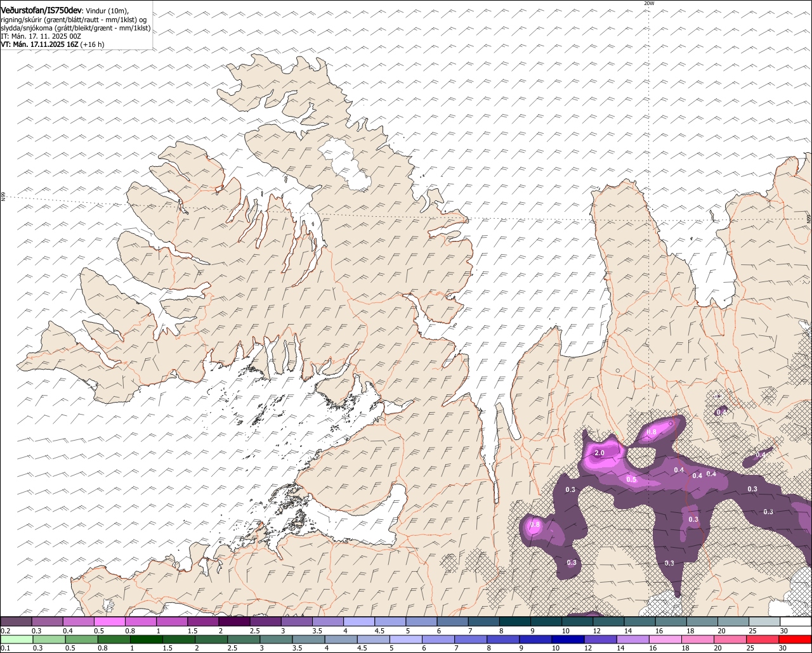The width and height of the screenshot is (812, 653).
Task: Pick the bright red swatch ending the lower legend
Action: point(795,639)
